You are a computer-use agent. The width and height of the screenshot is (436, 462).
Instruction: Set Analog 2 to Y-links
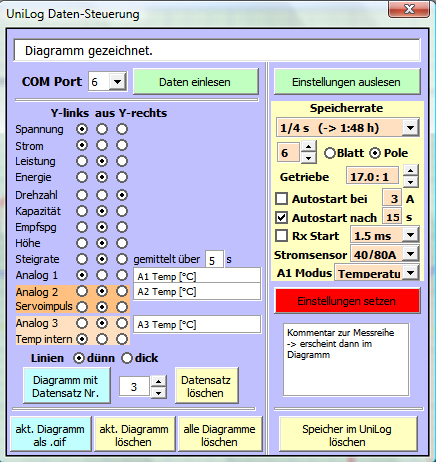[82, 291]
